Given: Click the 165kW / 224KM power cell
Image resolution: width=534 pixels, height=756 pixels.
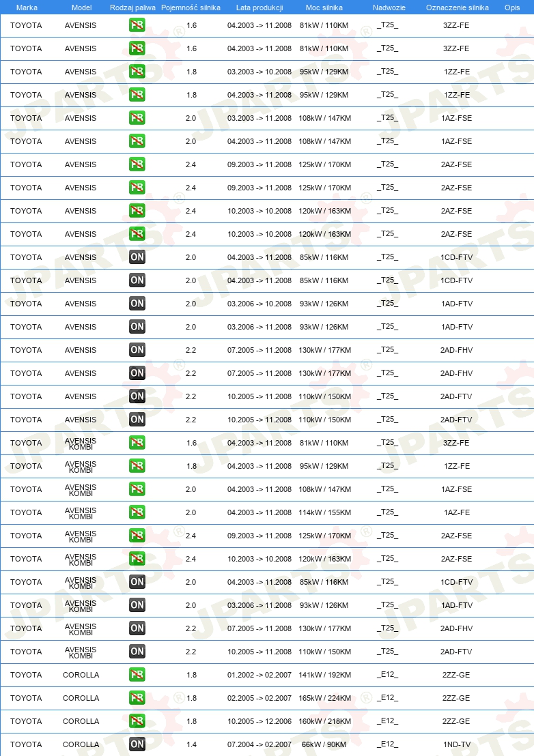Looking at the screenshot, I should 324,698.
